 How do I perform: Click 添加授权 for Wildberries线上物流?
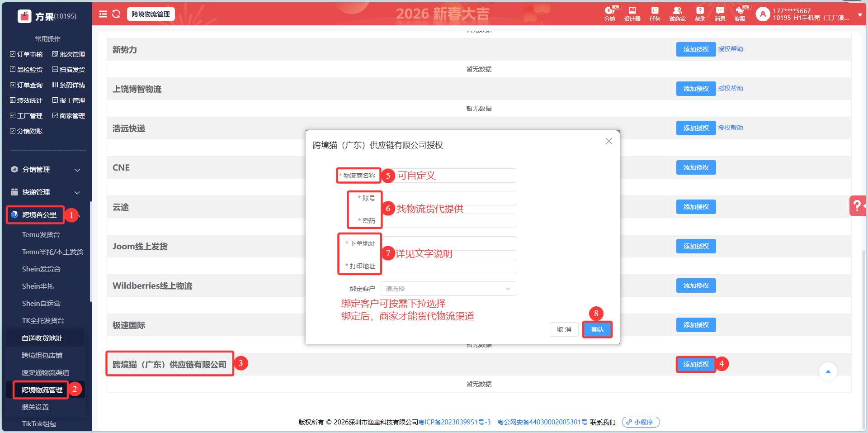(696, 285)
